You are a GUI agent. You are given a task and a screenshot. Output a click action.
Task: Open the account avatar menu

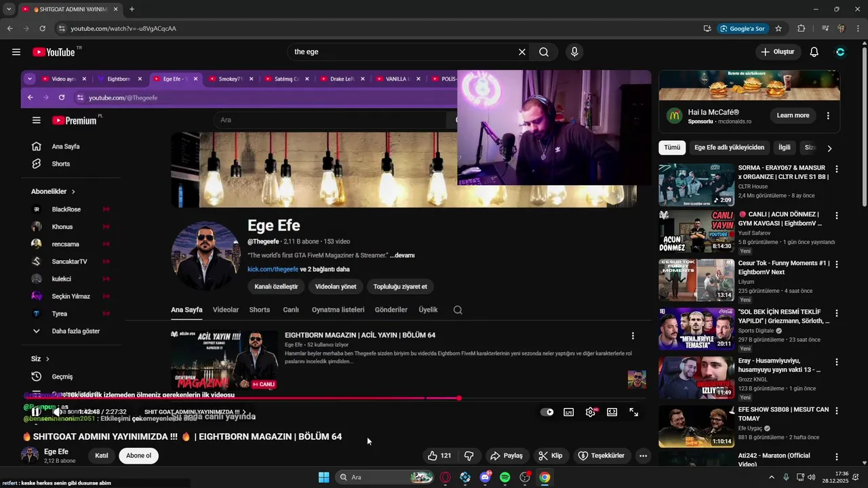pos(840,52)
